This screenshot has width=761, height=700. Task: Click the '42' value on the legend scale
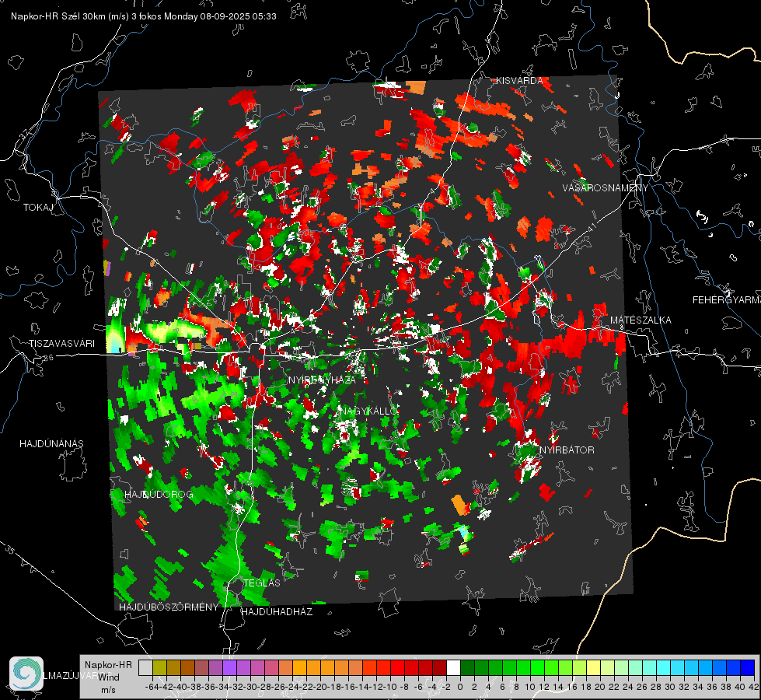click(x=753, y=687)
